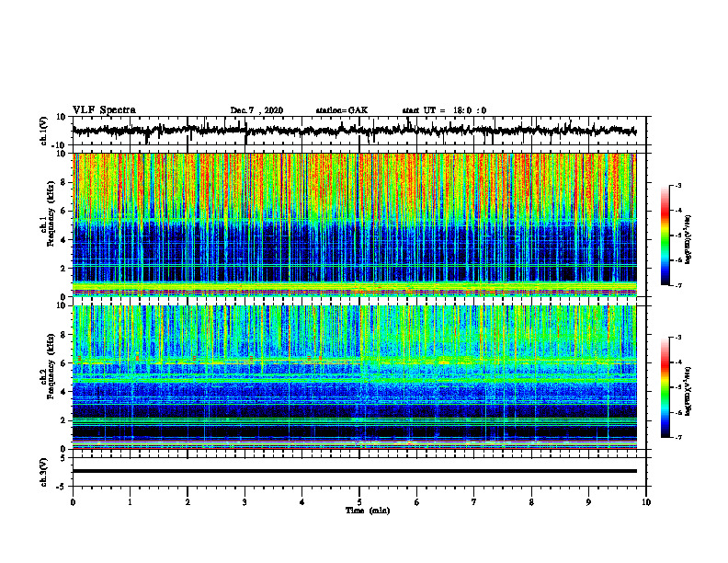The image size is (728, 563).
Task: Click the "9" tick on the time axis
Action: point(588,502)
